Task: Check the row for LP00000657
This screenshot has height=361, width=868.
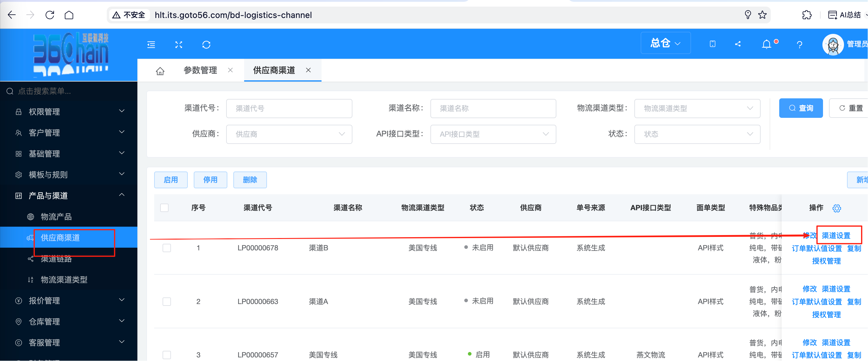Action: coord(167,355)
